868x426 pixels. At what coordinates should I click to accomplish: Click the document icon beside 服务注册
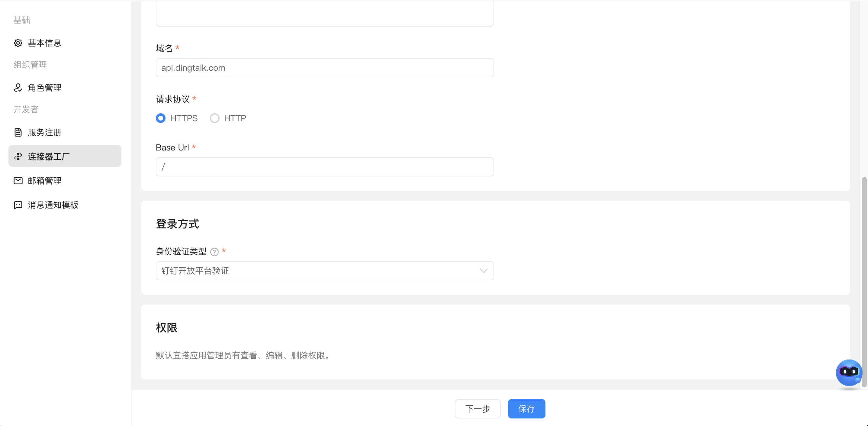[x=18, y=132]
